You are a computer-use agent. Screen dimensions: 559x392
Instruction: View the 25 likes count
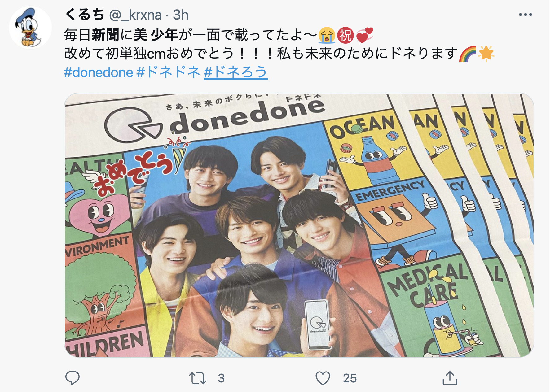pos(350,378)
